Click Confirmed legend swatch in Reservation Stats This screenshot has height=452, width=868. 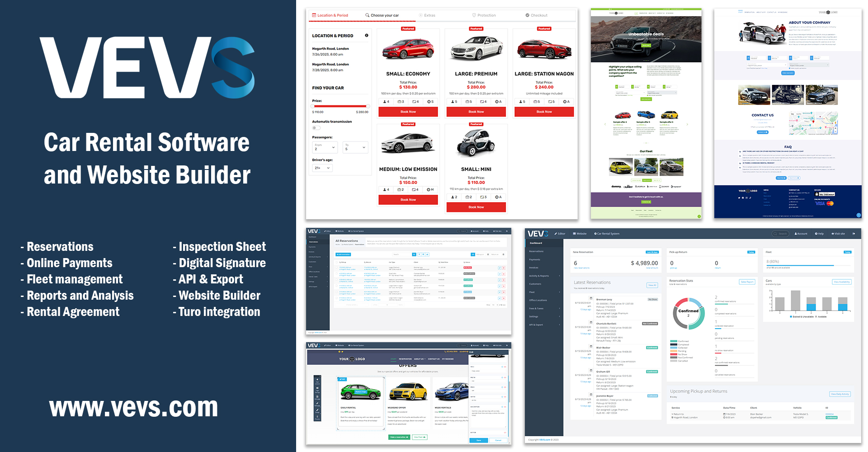point(674,341)
